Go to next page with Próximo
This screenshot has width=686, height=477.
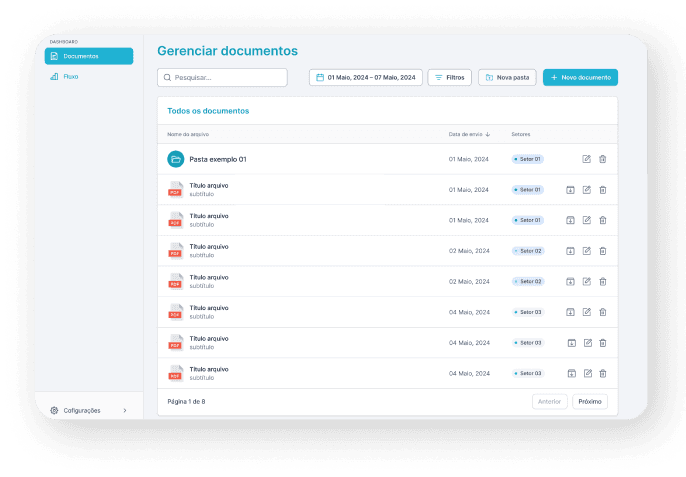(x=590, y=401)
